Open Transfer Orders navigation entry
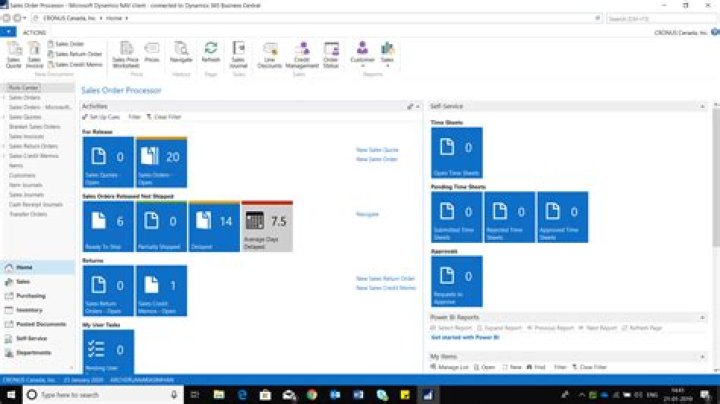The height and width of the screenshot is (404, 720). (x=28, y=214)
